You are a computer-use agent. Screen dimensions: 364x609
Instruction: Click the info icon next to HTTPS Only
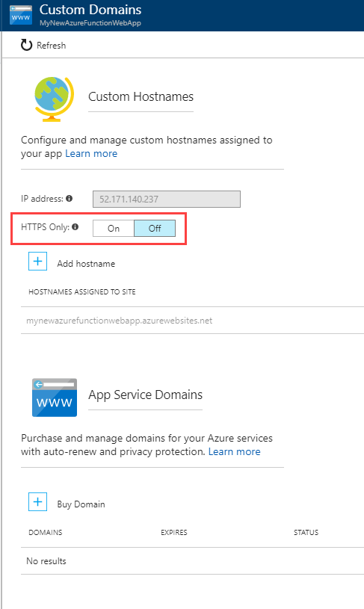pos(75,227)
